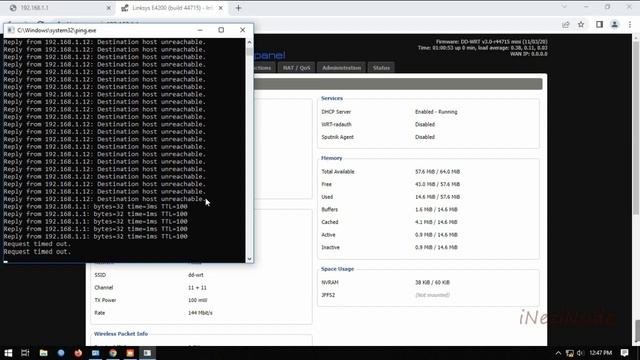Activate the ping command window taskbar icon
This screenshot has width=640, height=360.
147,353
